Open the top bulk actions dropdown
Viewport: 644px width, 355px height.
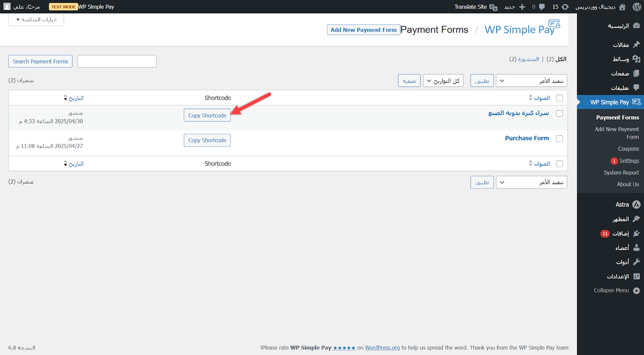pyautogui.click(x=531, y=80)
